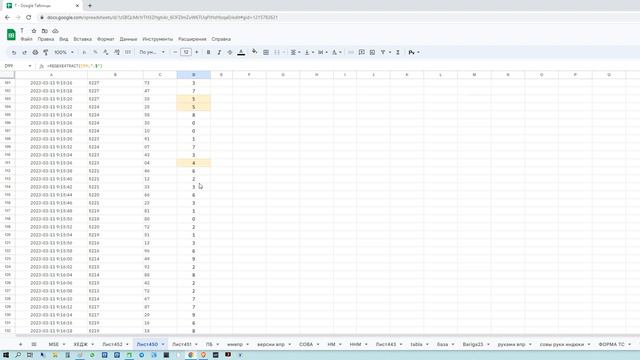Screen dimensions: 640x360
Task: Go back in the browser
Action: pyautogui.click(x=7, y=18)
